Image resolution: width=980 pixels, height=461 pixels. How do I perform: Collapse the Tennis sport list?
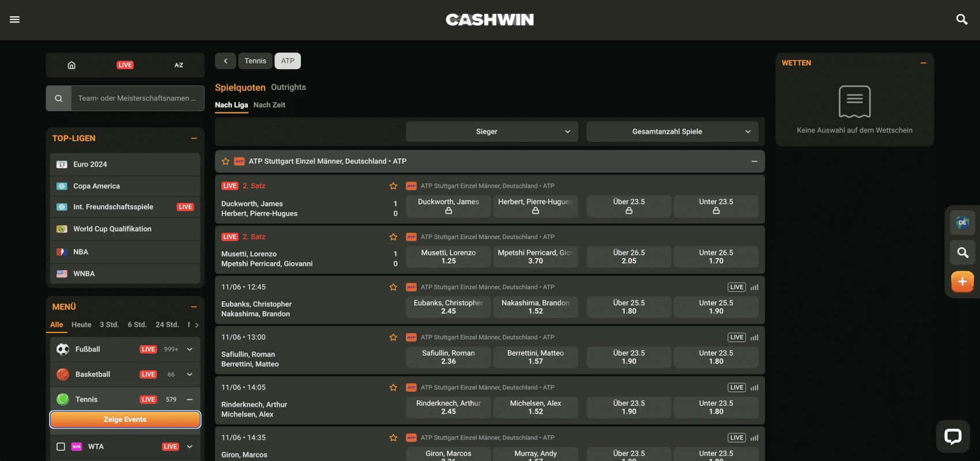pos(190,399)
